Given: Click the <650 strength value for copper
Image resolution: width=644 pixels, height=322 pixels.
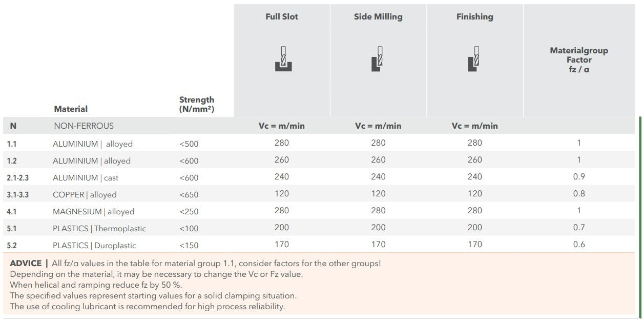Looking at the screenshot, I should (x=189, y=195).
